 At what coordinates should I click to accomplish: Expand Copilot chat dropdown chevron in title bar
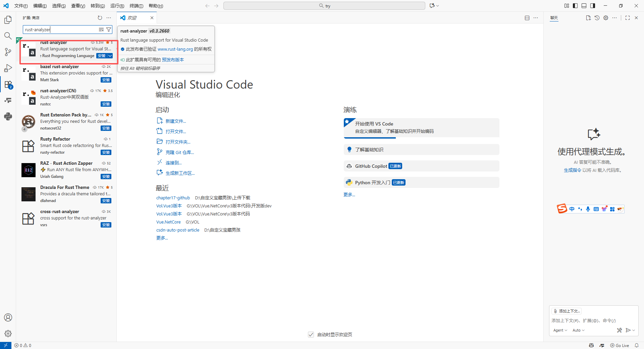pyautogui.click(x=438, y=6)
